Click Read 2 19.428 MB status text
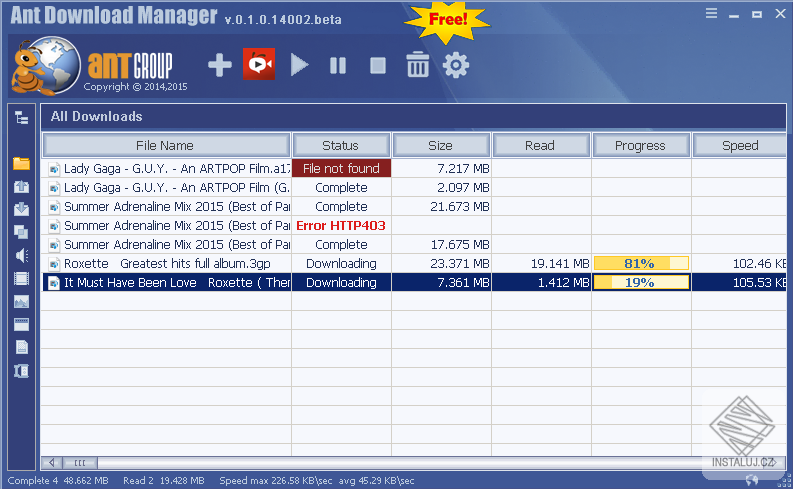Image resolution: width=793 pixels, height=489 pixels. coord(163,480)
